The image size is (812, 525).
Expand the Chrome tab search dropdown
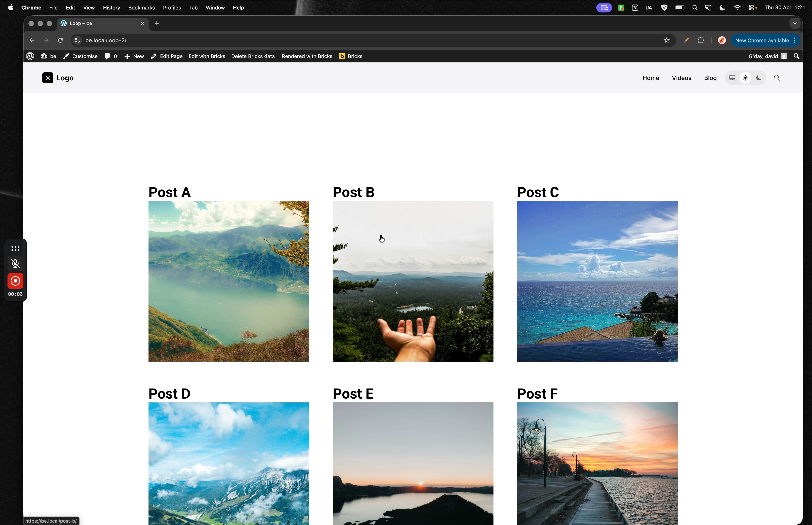(x=795, y=24)
